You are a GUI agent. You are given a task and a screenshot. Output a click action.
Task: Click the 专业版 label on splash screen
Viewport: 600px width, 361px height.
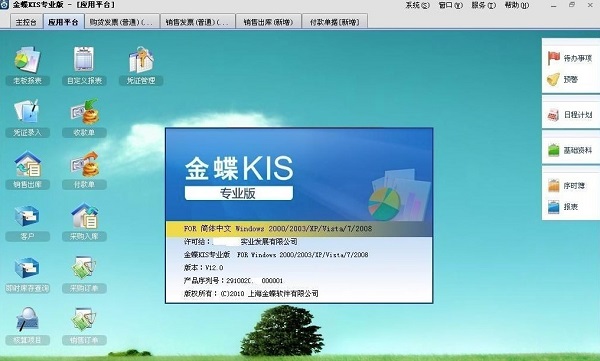(x=238, y=193)
